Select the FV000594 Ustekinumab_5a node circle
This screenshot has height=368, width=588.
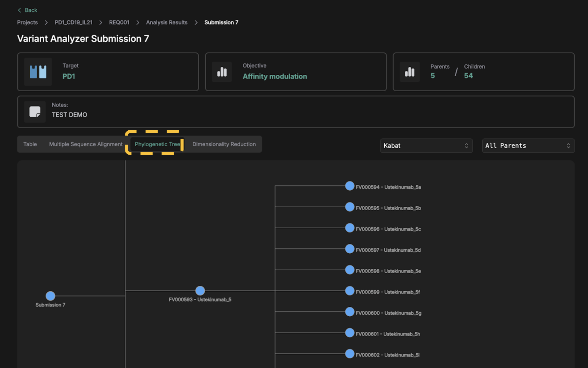tap(350, 186)
